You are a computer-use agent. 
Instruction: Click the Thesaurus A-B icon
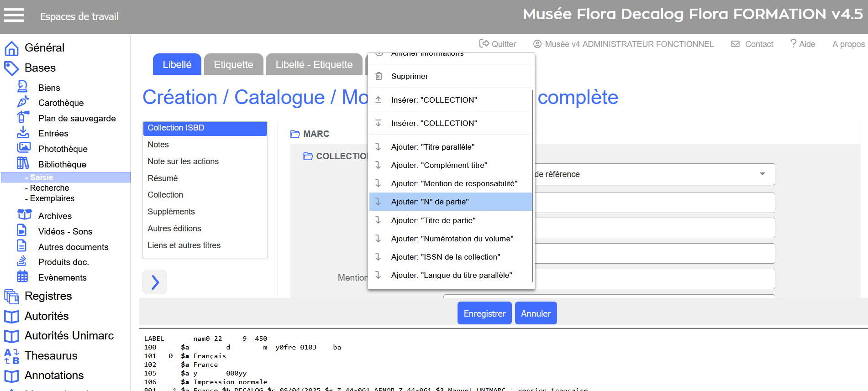(x=11, y=356)
